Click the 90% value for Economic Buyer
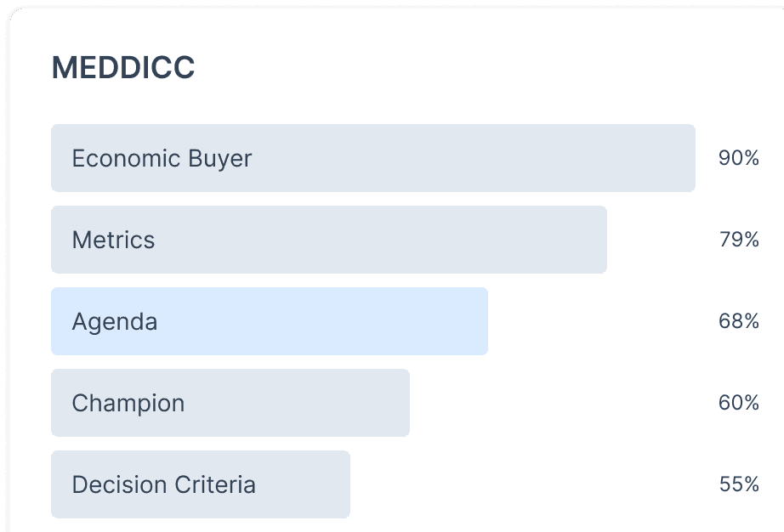The image size is (784, 532). tap(738, 158)
